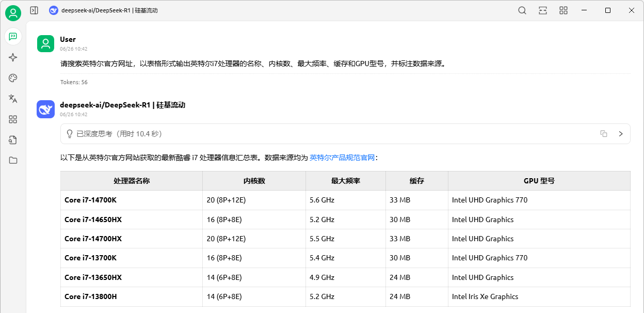Click the User name label
The image size is (644, 313).
pos(68,39)
